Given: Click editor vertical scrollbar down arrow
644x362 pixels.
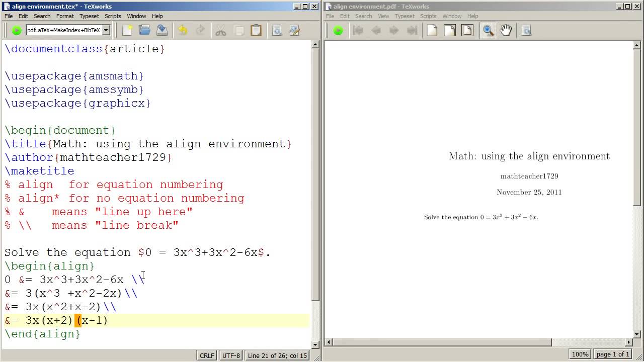Looking at the screenshot, I should click(x=315, y=344).
